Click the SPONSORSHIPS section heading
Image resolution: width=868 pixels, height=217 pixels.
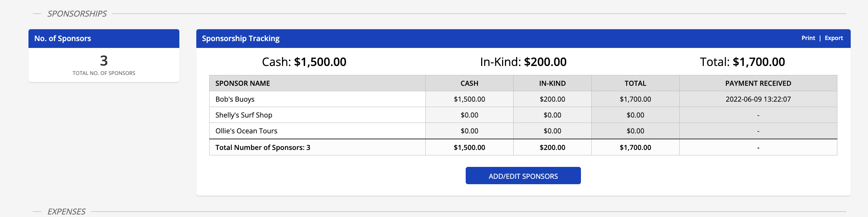click(77, 14)
